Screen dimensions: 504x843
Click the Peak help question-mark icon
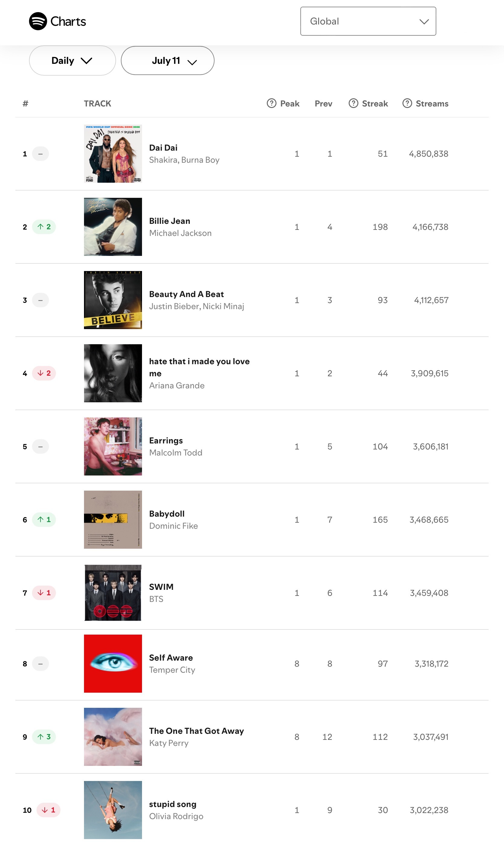[271, 103]
